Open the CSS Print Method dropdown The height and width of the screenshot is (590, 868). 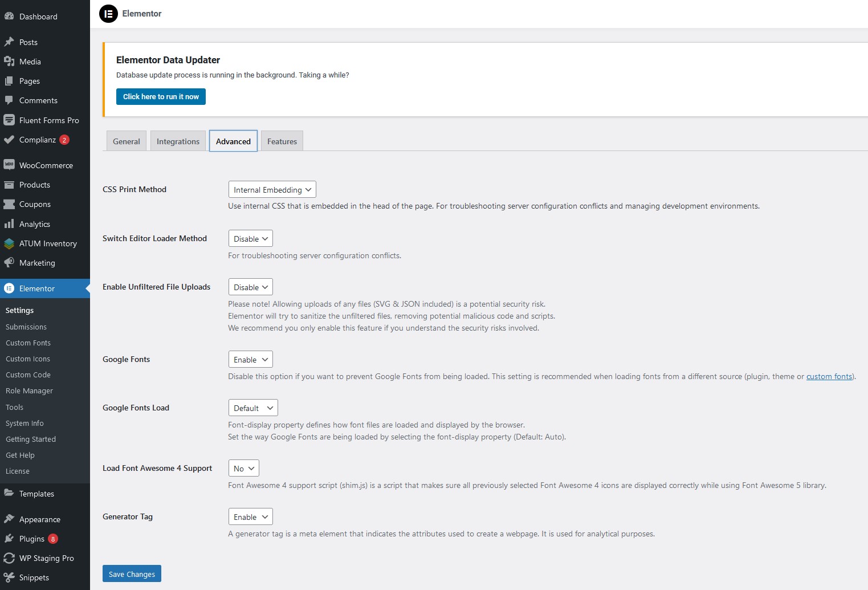click(272, 189)
